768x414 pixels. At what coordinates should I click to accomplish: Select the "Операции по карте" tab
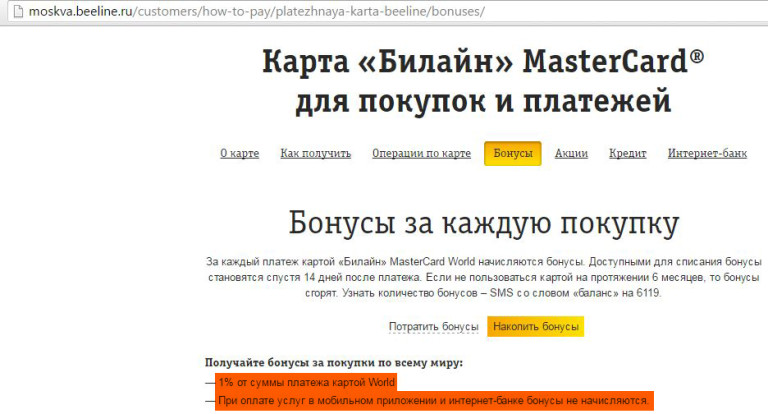tap(421, 154)
